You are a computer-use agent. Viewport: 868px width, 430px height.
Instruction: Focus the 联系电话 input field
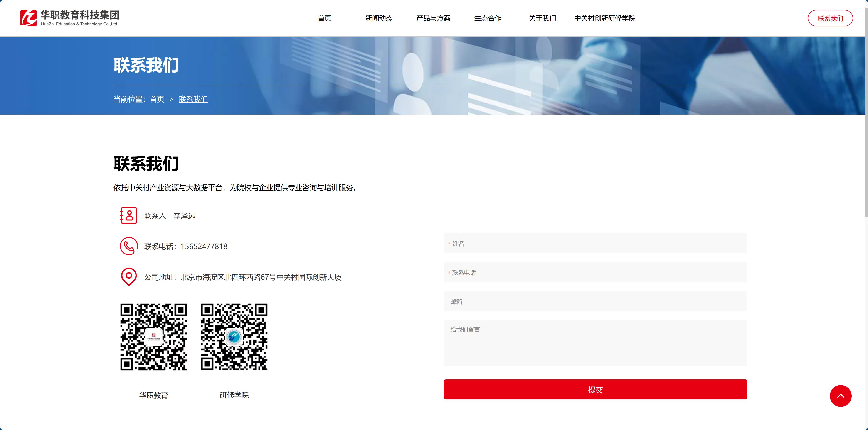pos(595,272)
